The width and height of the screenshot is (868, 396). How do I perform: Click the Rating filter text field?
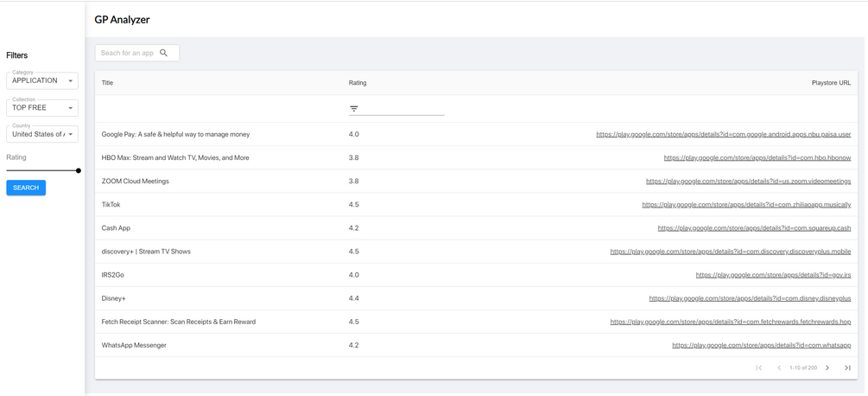(403, 109)
